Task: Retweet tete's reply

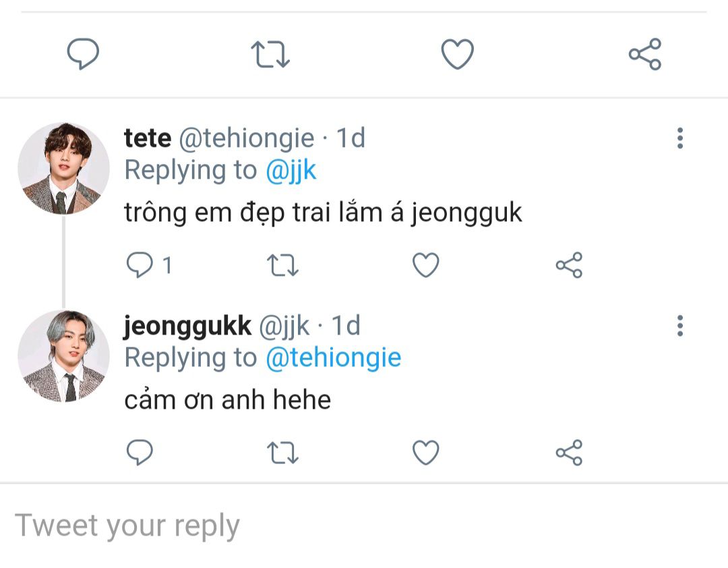Action: pos(283,265)
